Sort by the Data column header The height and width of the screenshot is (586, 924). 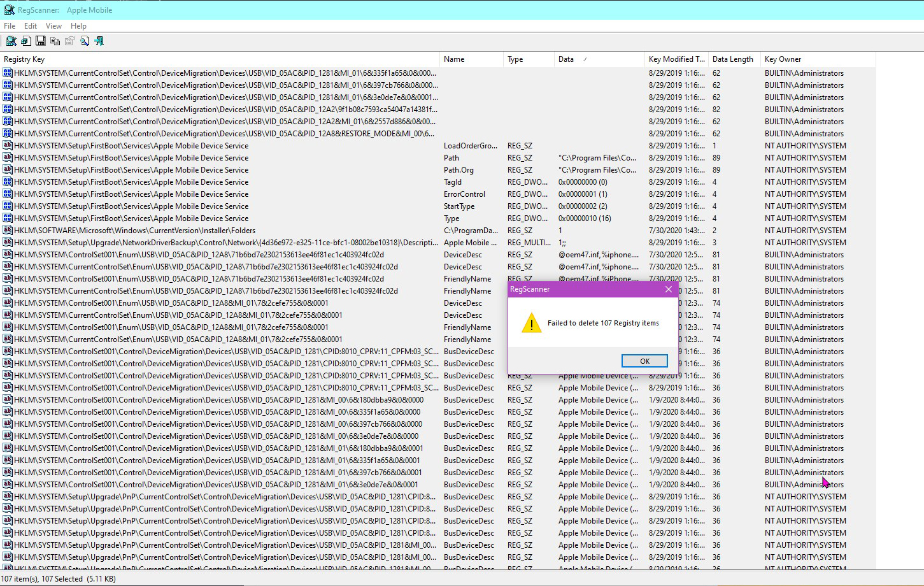[x=599, y=59]
